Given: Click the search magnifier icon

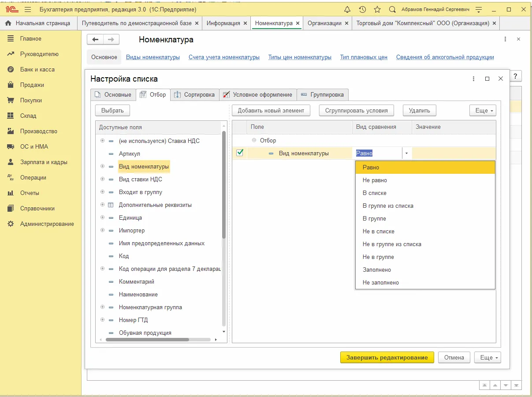Looking at the screenshot, I should click(392, 9).
